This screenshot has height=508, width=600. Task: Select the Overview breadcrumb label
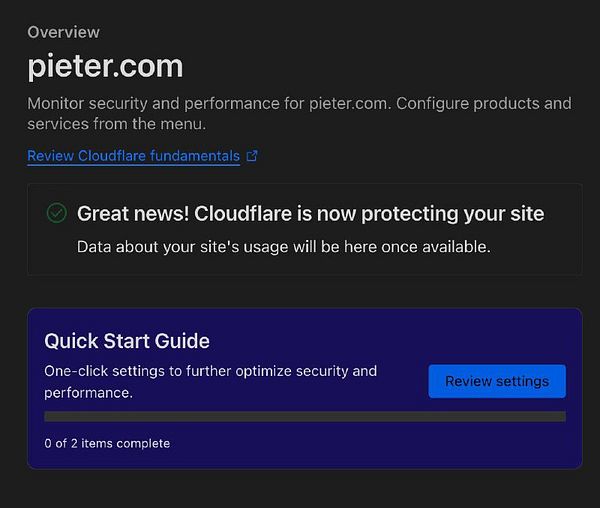point(63,32)
